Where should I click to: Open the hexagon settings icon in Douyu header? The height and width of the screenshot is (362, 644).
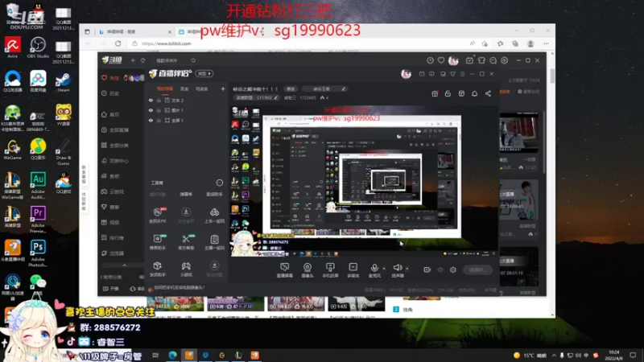(x=505, y=60)
